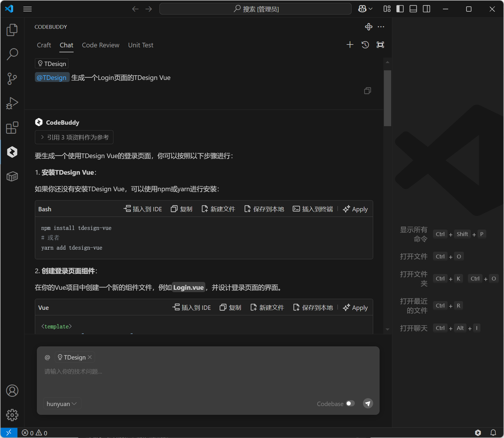Viewport: 504px width, 438px height.
Task: Toggle the bottom panel layout button
Action: point(413,9)
